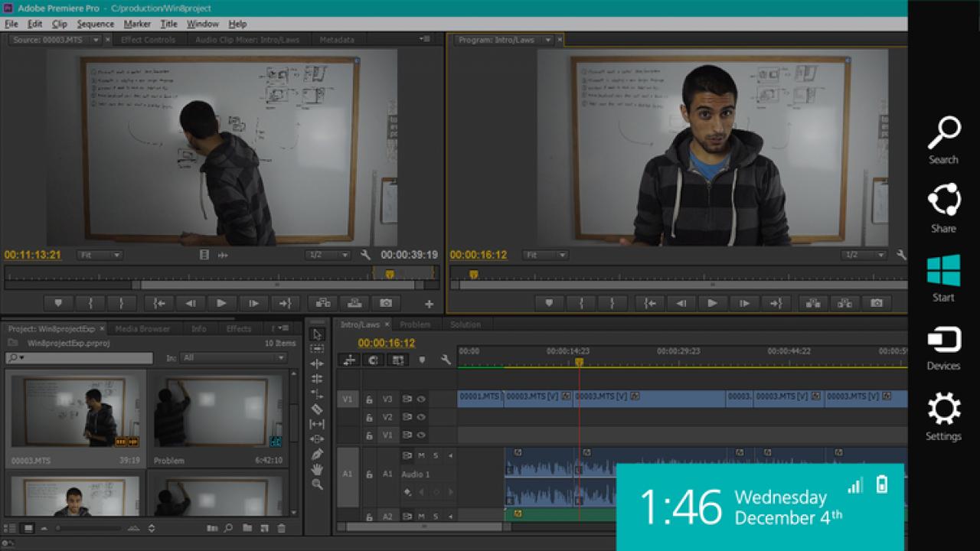Open Program monitor settings wrench icon
980x551 pixels.
coord(901,255)
